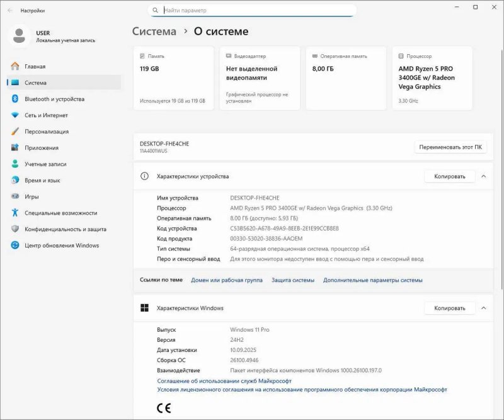Viewport: 504px width, 420px height.
Task: Click the Сеть и Интернет Wi-Fi icon
Action: 15,115
